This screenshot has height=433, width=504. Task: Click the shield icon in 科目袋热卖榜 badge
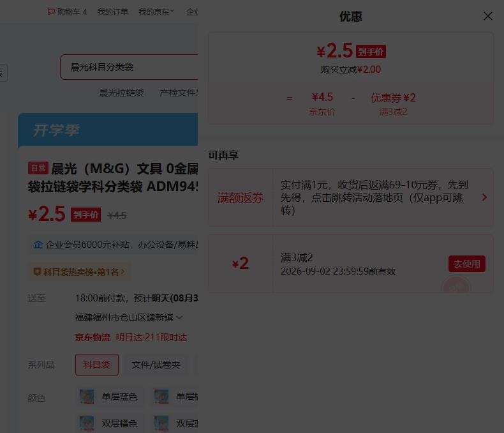(37, 272)
